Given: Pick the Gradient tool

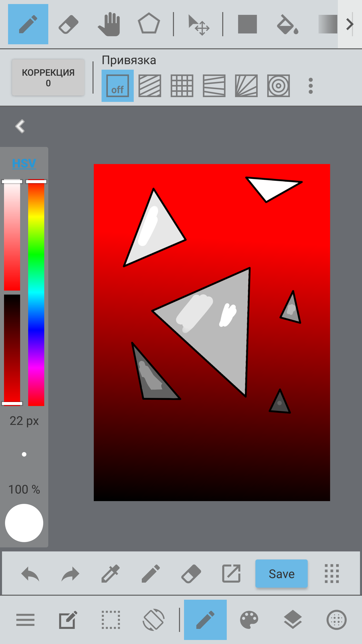Looking at the screenshot, I should (x=327, y=24).
